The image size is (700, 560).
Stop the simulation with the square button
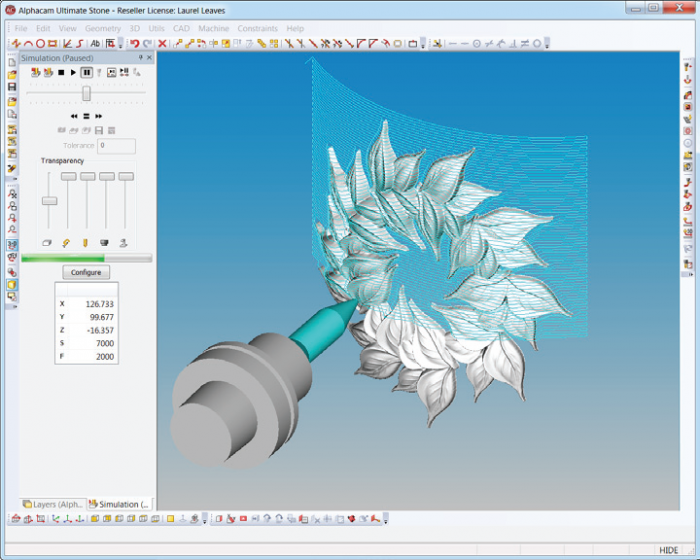click(61, 72)
